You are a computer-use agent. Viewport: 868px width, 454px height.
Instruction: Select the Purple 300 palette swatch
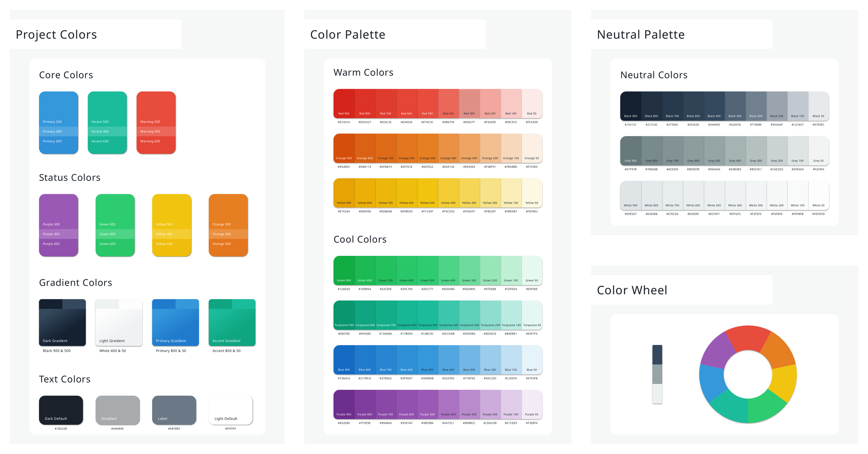(x=469, y=404)
